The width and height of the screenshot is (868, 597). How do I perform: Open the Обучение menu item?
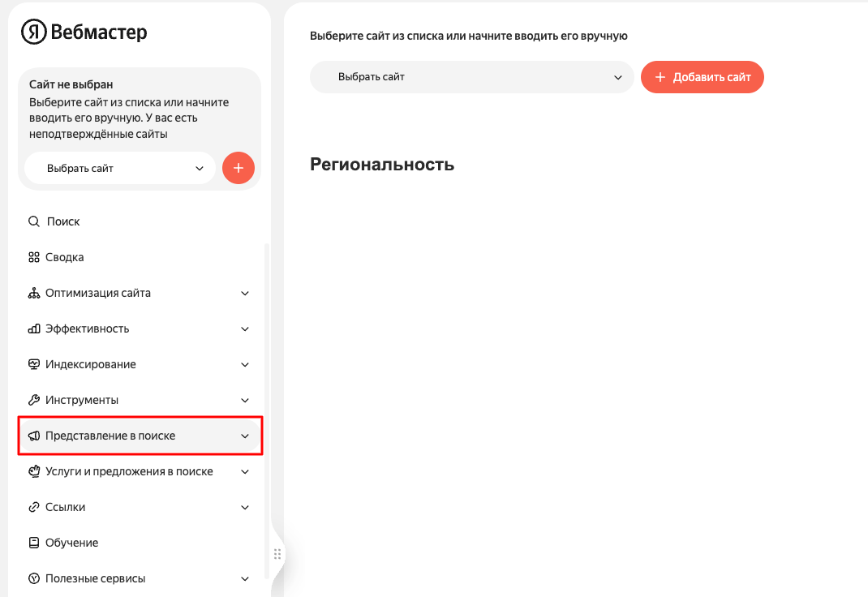click(x=140, y=543)
